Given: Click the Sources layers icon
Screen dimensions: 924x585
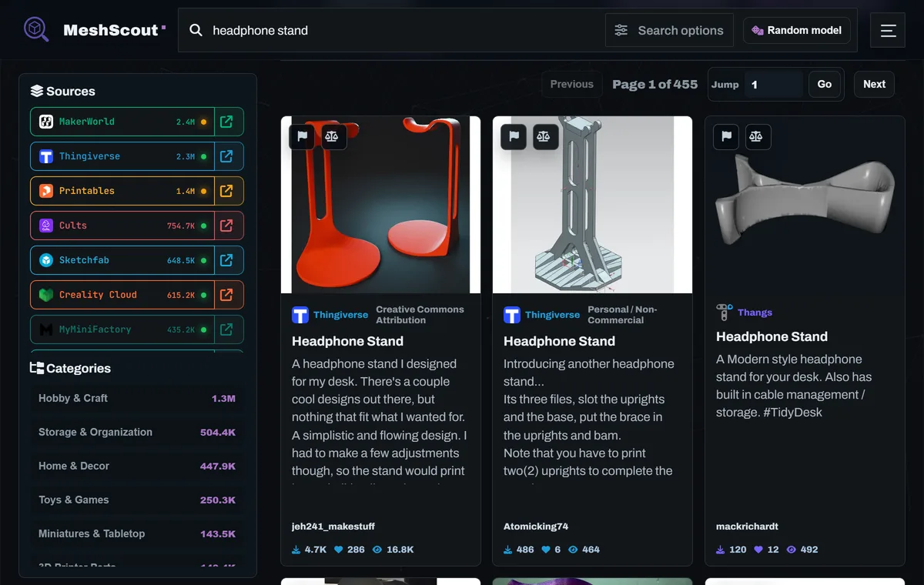Looking at the screenshot, I should coord(37,91).
